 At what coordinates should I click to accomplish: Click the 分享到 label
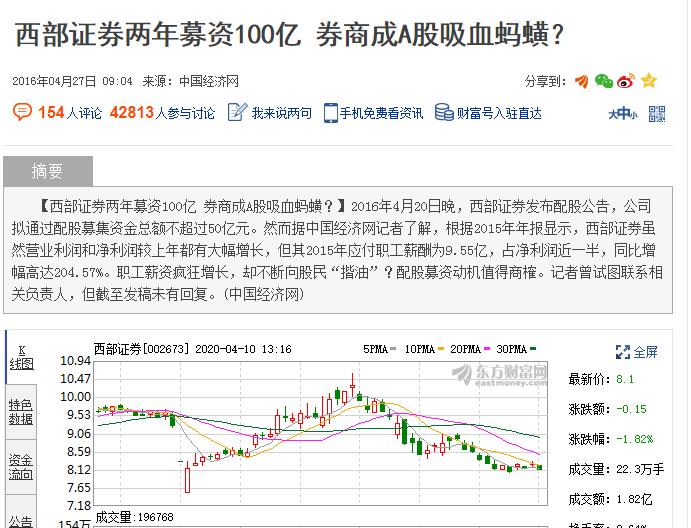pos(546,82)
